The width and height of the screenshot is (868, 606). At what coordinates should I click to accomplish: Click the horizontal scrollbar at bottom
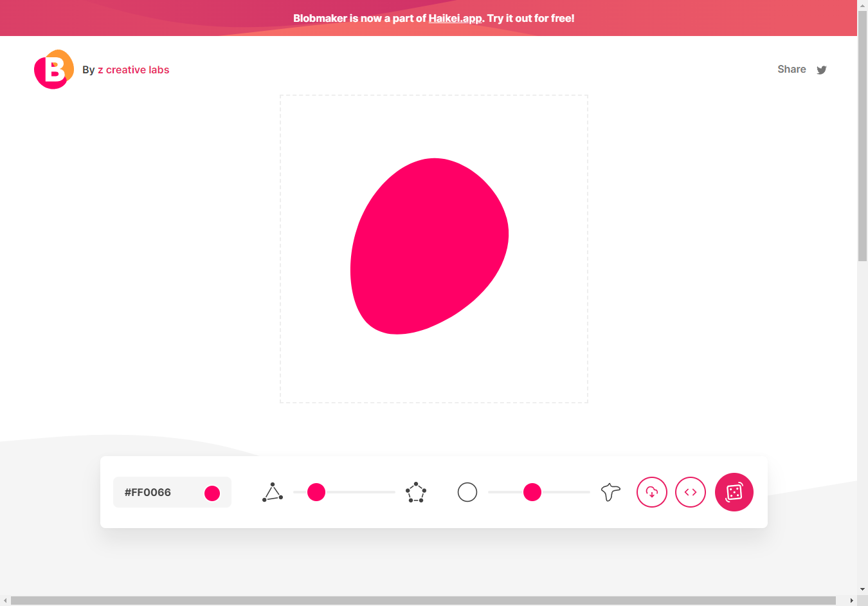point(423,601)
